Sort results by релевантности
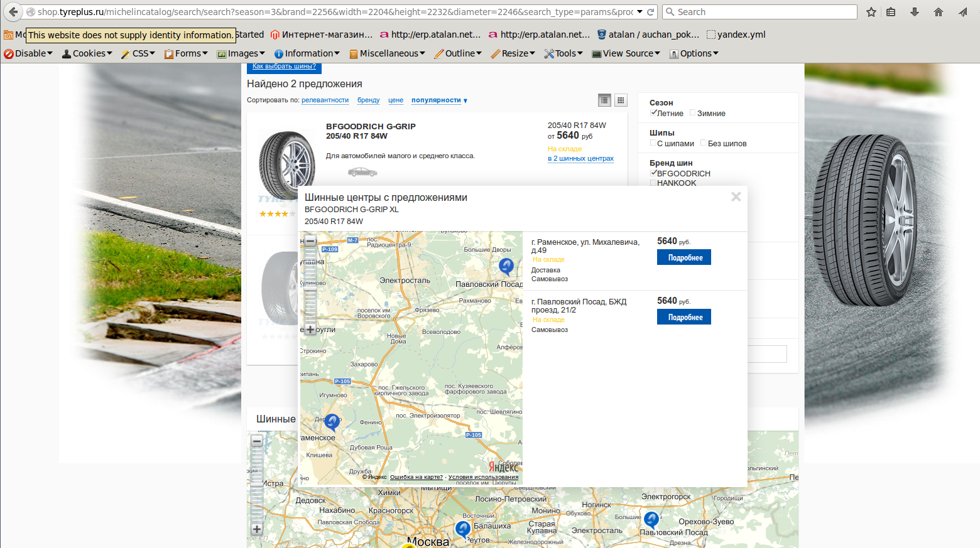 tap(325, 100)
